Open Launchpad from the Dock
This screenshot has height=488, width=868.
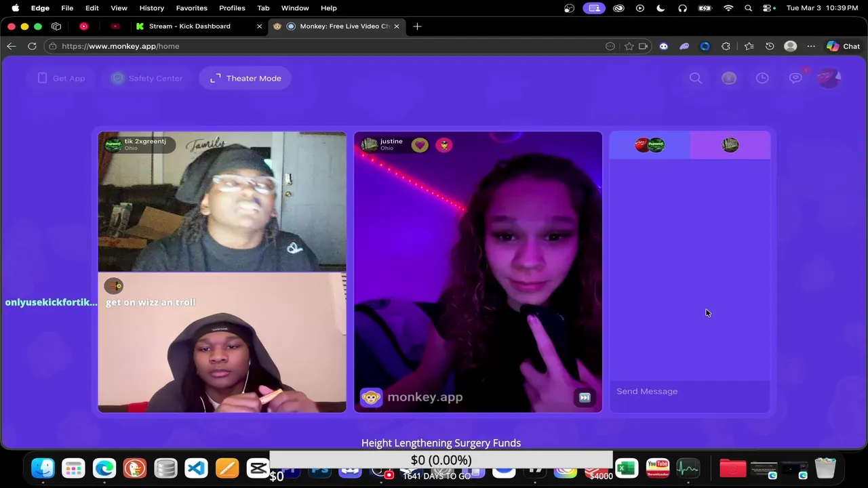[x=73, y=468]
